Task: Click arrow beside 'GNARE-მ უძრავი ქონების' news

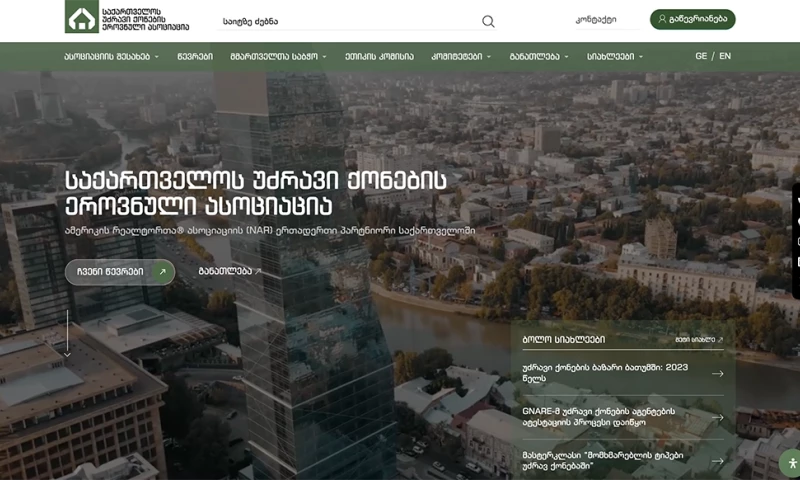Action: coord(718,417)
